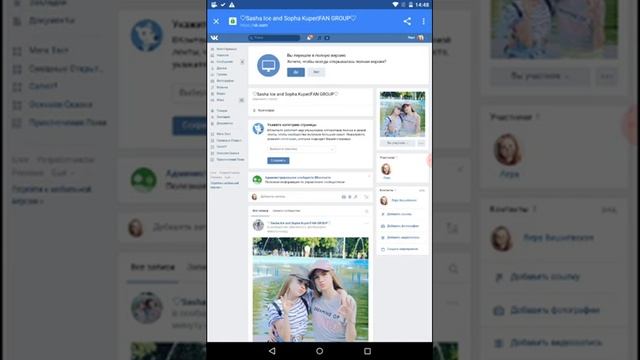Tap the Wi-Fi indicator in the status bar

[x=395, y=4]
